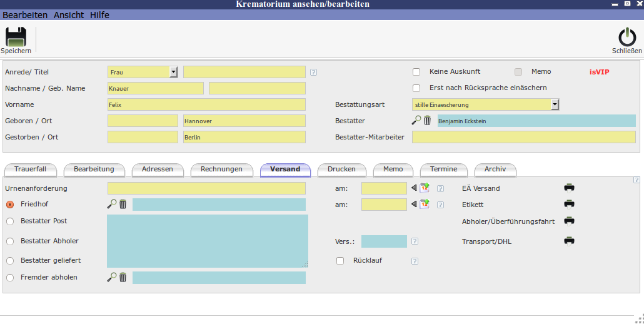
Task: Click the Speichern floppy disk icon
Action: (x=16, y=37)
